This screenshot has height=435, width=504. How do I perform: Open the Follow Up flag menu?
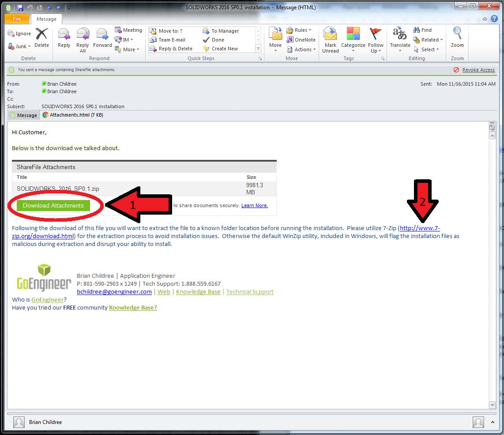tap(376, 40)
